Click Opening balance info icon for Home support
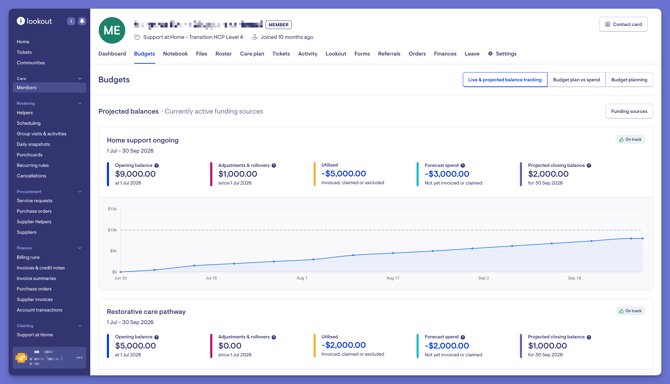This screenshot has height=384, width=670. click(x=156, y=165)
